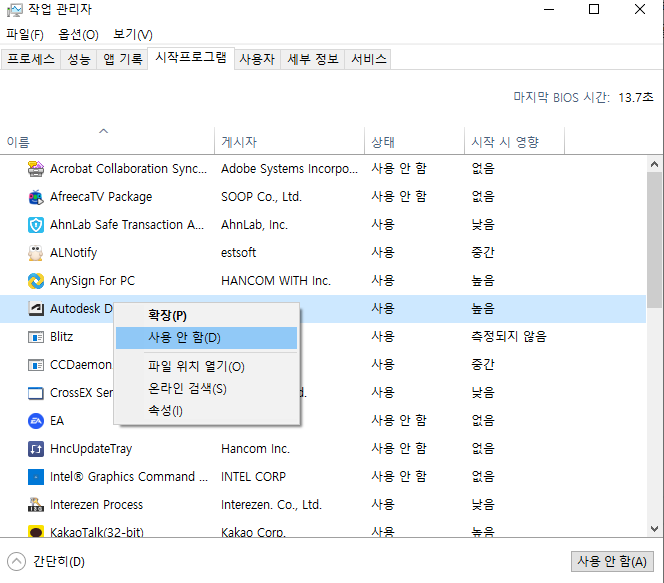Open the 옵션(O) menu

[78, 34]
